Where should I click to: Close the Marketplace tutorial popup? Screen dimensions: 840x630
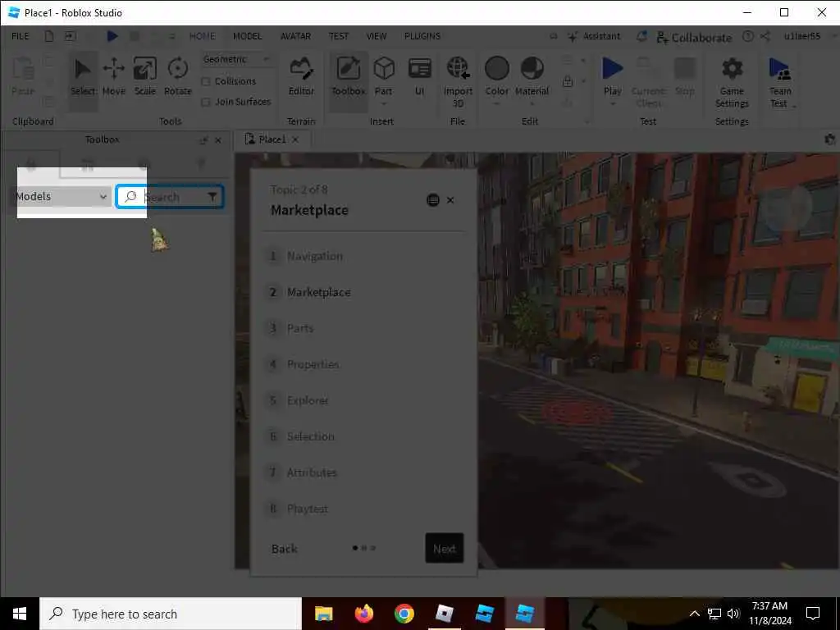point(450,200)
